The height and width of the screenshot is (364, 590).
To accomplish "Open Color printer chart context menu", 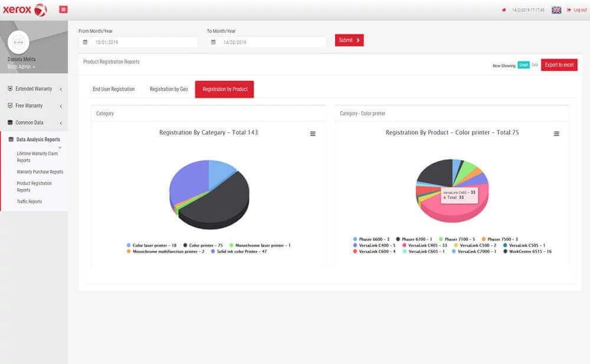I will pos(556,134).
